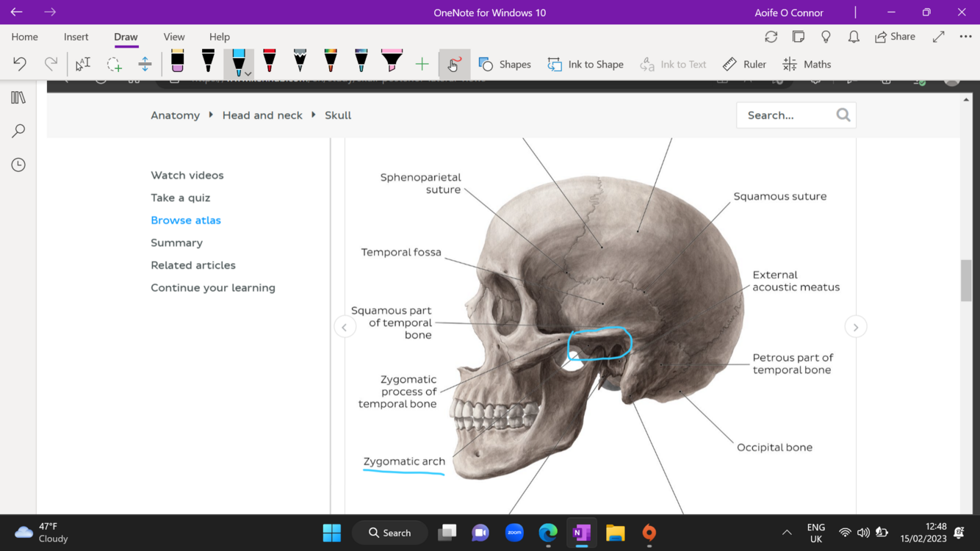Click the search magnifier in webpage
This screenshot has width=980, height=551.
[843, 115]
